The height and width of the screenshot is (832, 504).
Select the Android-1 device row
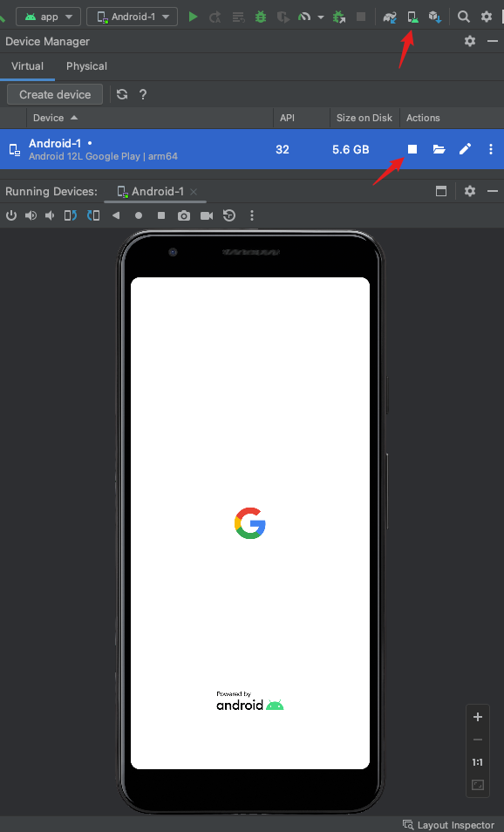[x=252, y=149]
